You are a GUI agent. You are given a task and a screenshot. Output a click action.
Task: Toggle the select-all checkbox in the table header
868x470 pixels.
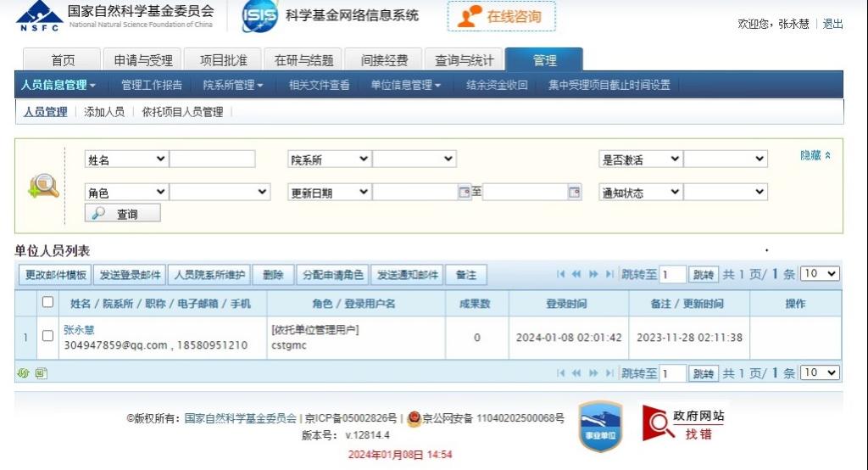tap(48, 302)
